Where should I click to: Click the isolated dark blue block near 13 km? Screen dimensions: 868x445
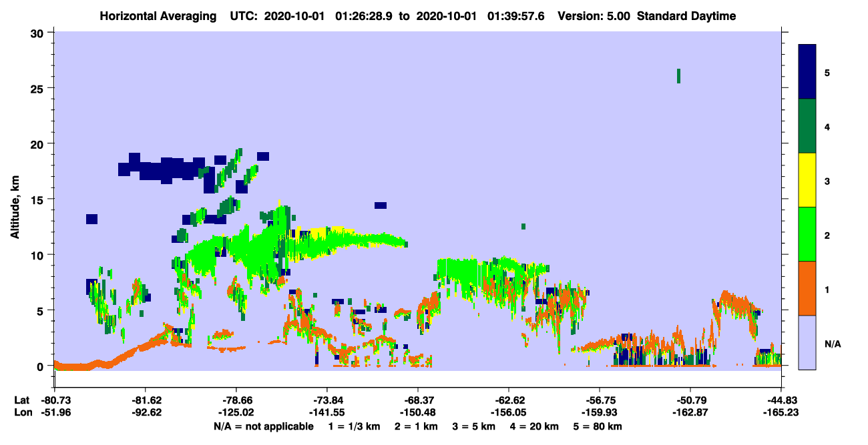click(x=91, y=219)
